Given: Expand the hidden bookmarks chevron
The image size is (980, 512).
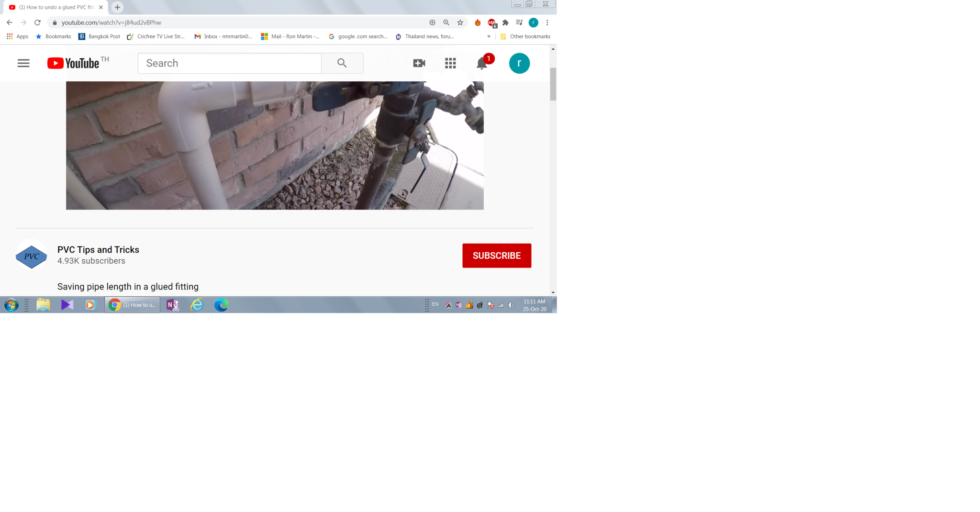Looking at the screenshot, I should 489,36.
